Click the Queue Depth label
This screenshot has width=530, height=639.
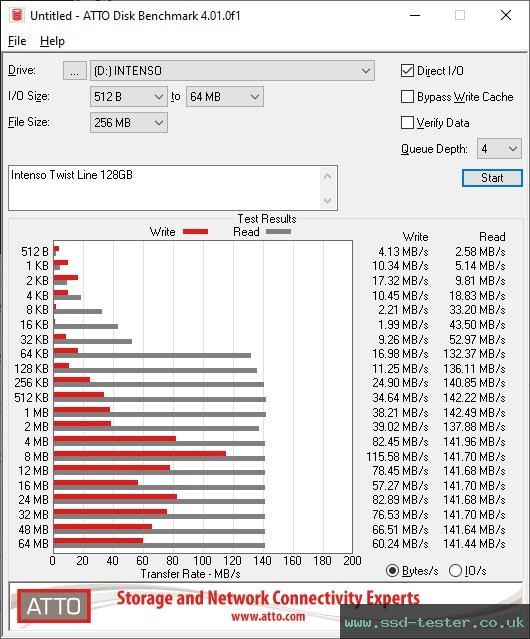click(x=434, y=149)
